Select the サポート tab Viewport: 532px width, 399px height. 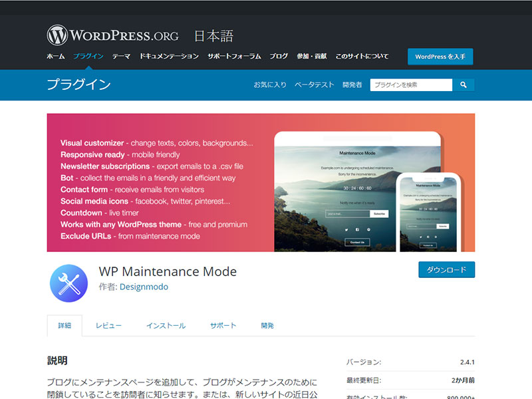pyautogui.click(x=223, y=326)
